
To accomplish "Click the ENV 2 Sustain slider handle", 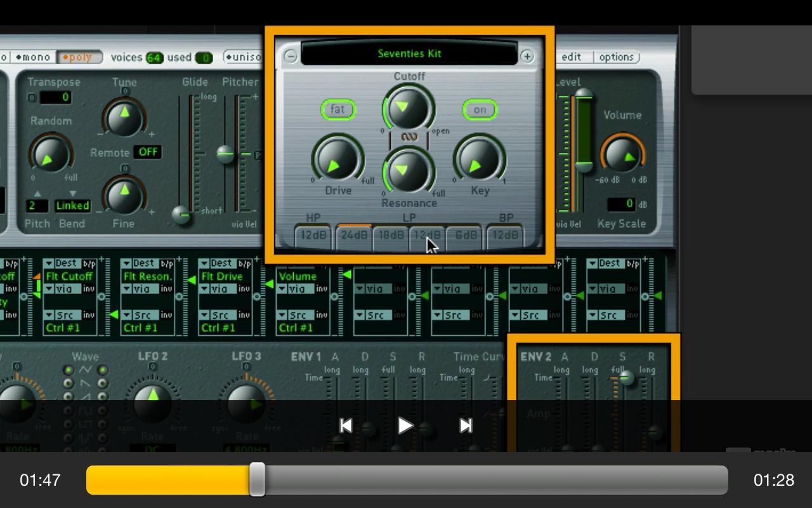I will [626, 378].
